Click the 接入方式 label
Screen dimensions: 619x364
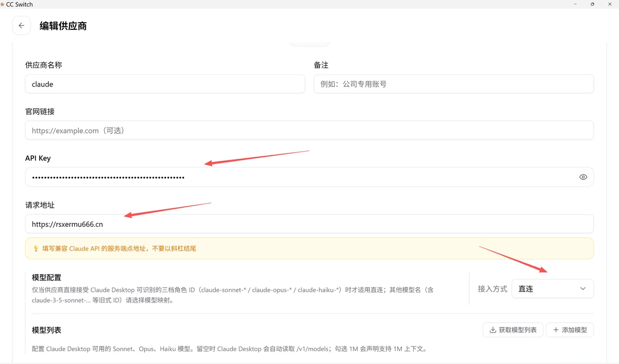tap(493, 289)
